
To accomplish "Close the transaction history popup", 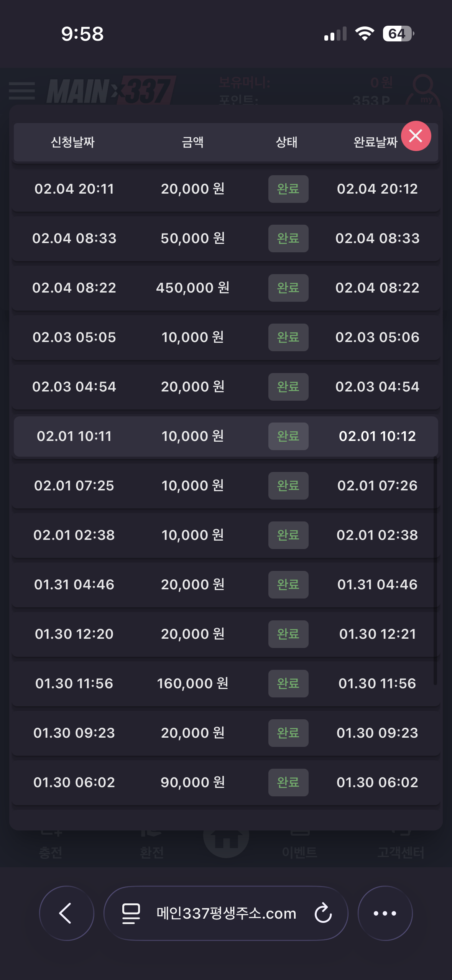I will tap(416, 136).
